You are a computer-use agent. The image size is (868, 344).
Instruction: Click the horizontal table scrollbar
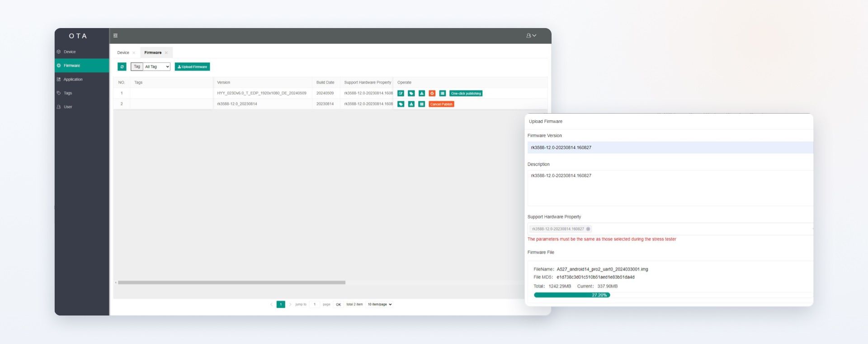231,282
